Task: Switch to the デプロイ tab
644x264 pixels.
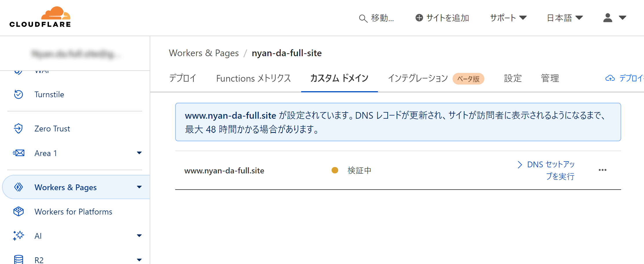Action: pyautogui.click(x=183, y=78)
